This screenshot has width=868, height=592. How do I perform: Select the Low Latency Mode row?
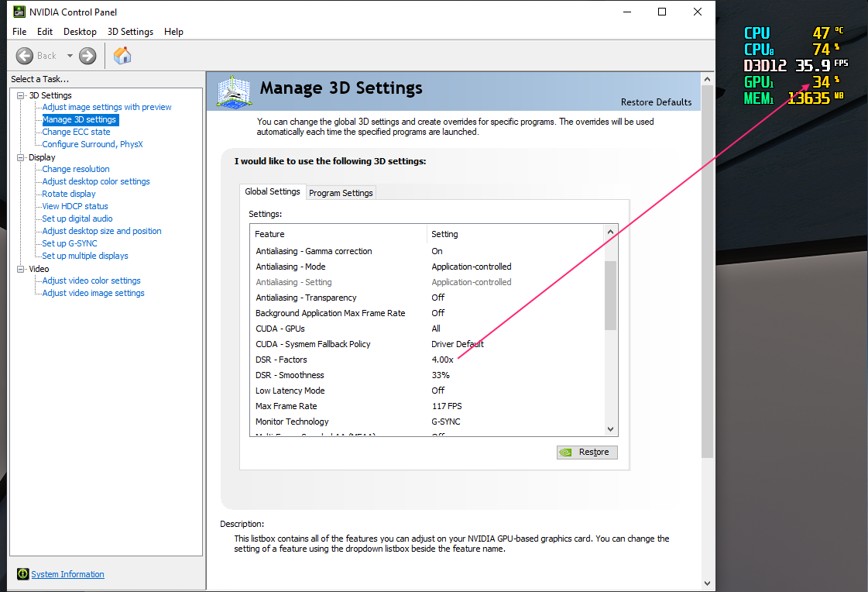point(427,391)
